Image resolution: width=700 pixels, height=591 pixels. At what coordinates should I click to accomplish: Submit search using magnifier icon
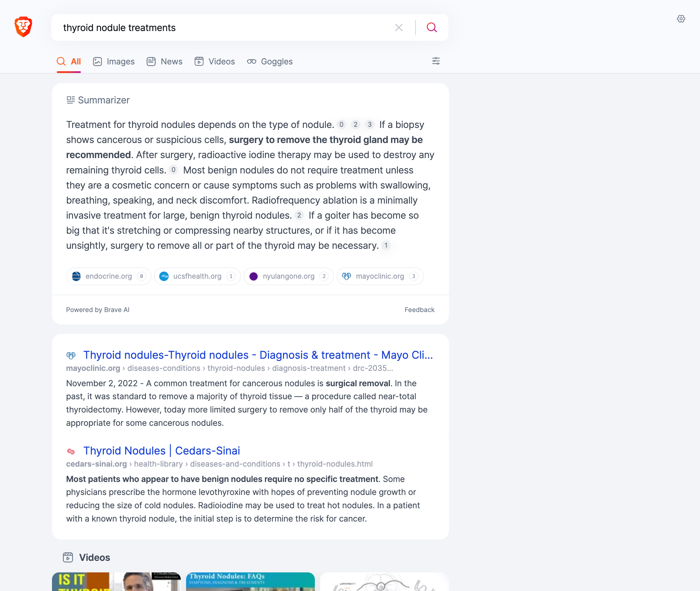432,27
